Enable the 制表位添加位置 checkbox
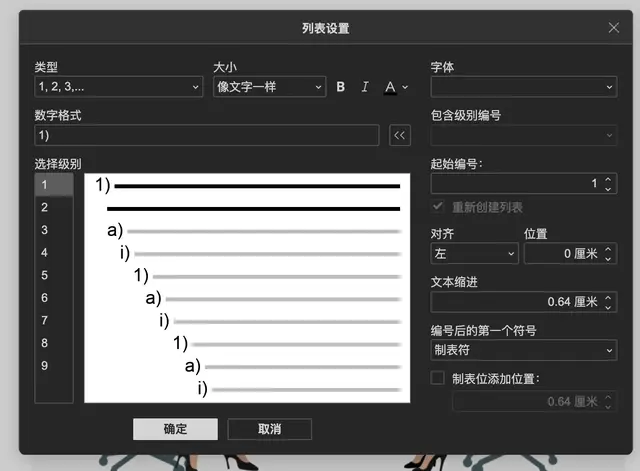The image size is (640, 471). 437,378
